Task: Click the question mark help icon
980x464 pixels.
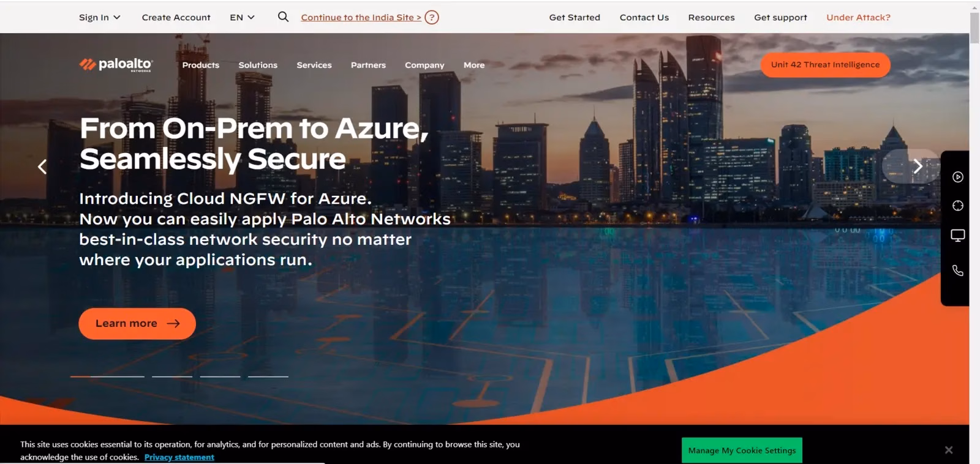Action: click(432, 17)
